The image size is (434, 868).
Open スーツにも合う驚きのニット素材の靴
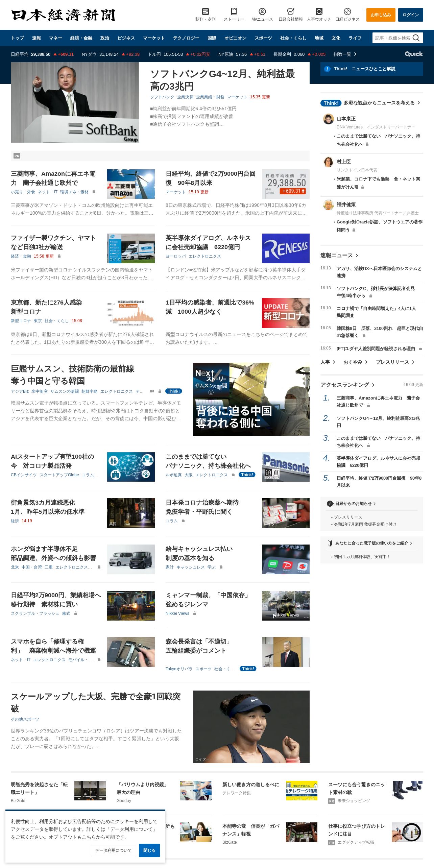point(356,788)
